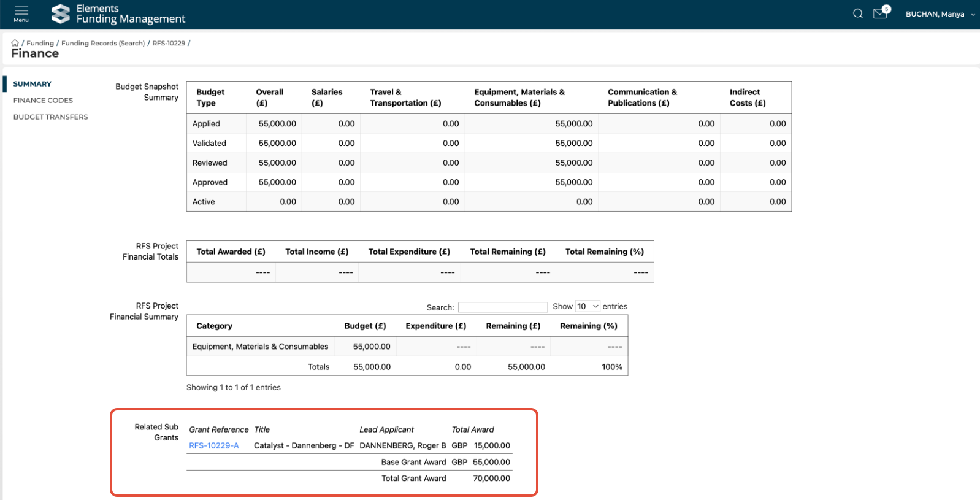The image size is (980, 500).
Task: Click the RFS-10229 breadcrumb link
Action: pos(169,43)
